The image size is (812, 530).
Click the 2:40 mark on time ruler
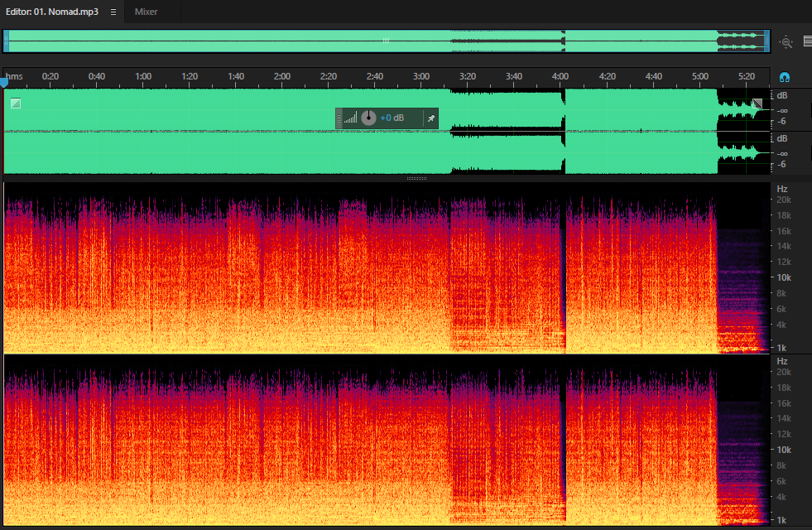coord(375,76)
